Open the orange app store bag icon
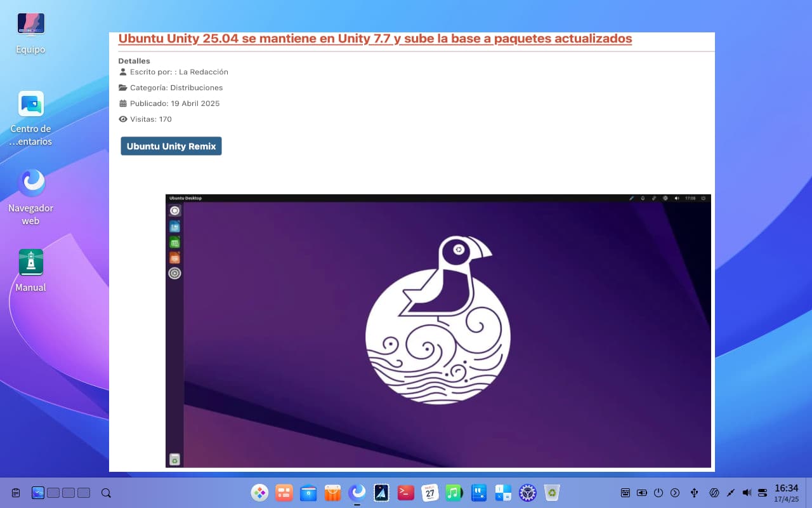 [332, 493]
